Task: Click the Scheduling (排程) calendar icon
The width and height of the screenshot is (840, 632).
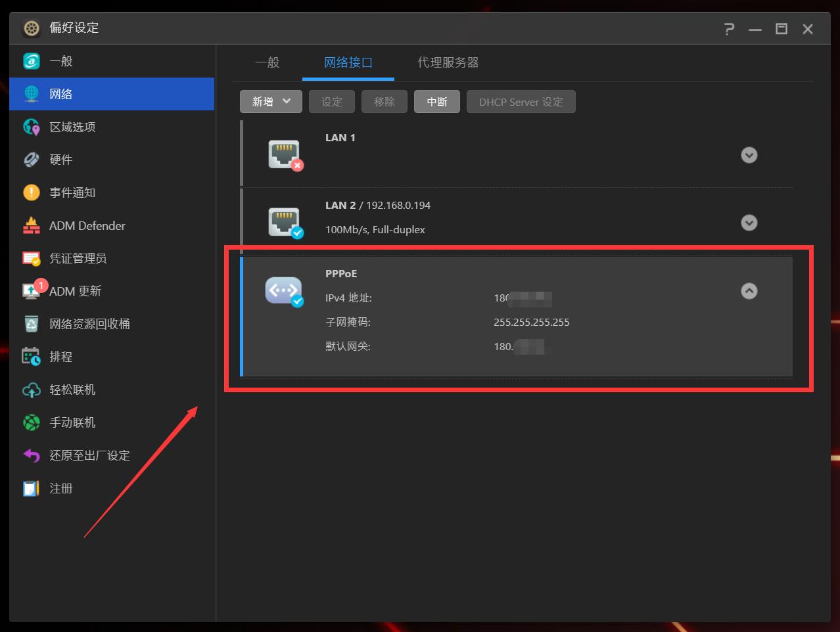Action: [x=32, y=357]
